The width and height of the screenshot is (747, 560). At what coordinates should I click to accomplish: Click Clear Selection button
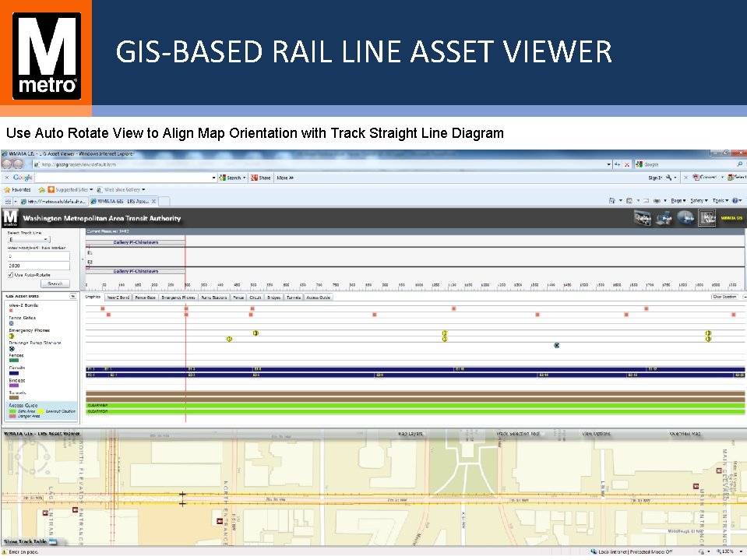click(724, 297)
